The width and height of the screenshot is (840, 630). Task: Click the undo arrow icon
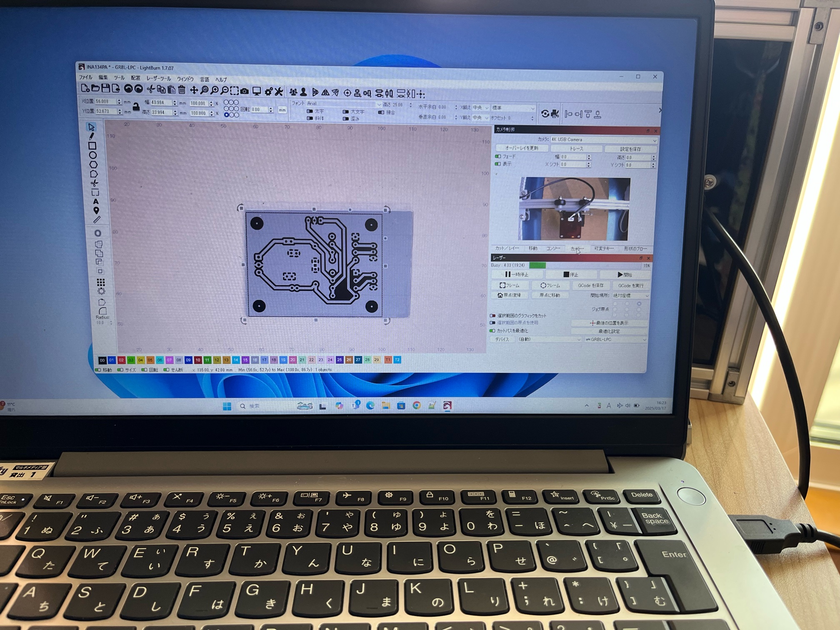pyautogui.click(x=128, y=89)
